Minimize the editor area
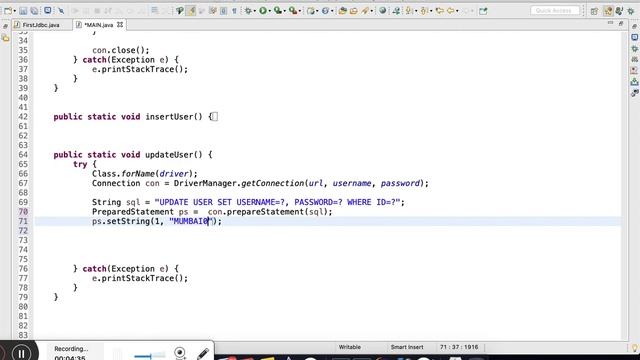Image resolution: width=640 pixels, height=360 pixels. (610, 24)
